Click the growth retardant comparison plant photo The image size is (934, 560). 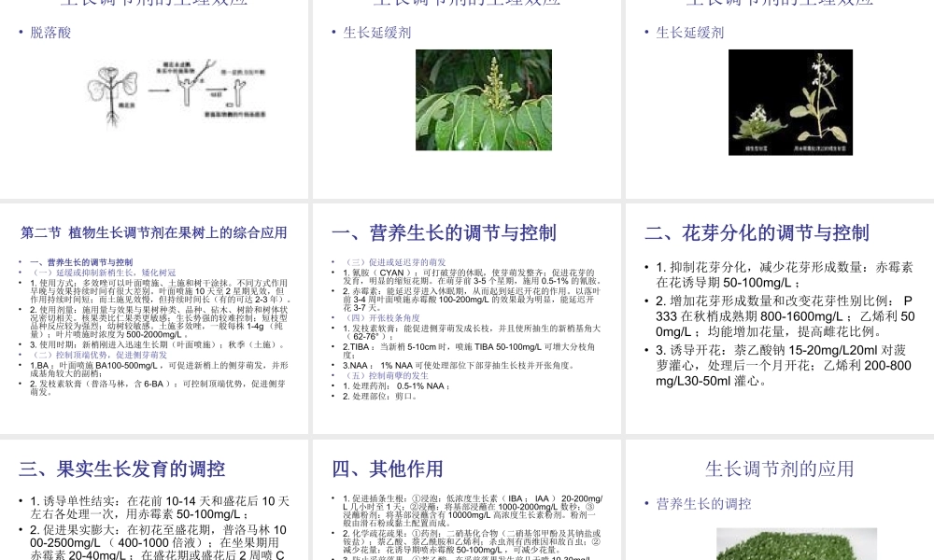coord(790,103)
